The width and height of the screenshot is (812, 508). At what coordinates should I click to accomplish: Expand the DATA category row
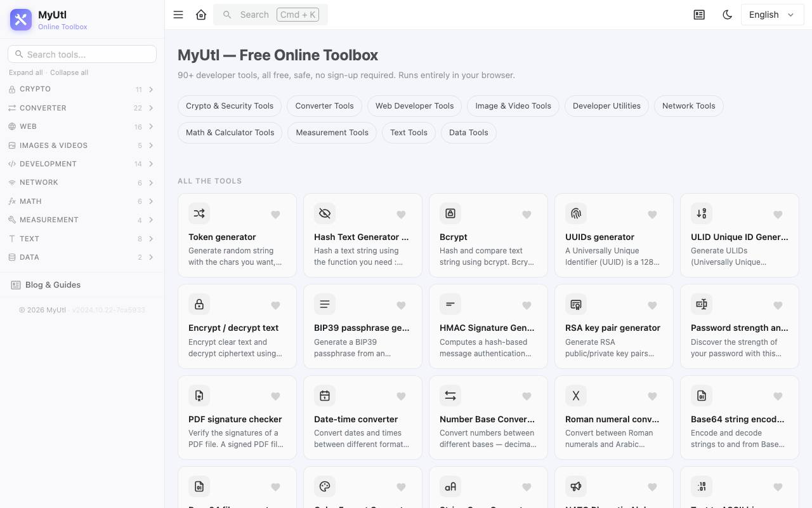coord(82,257)
